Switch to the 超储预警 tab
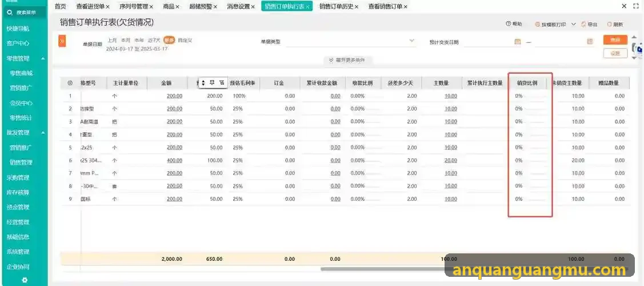644x286 pixels. pos(201,6)
